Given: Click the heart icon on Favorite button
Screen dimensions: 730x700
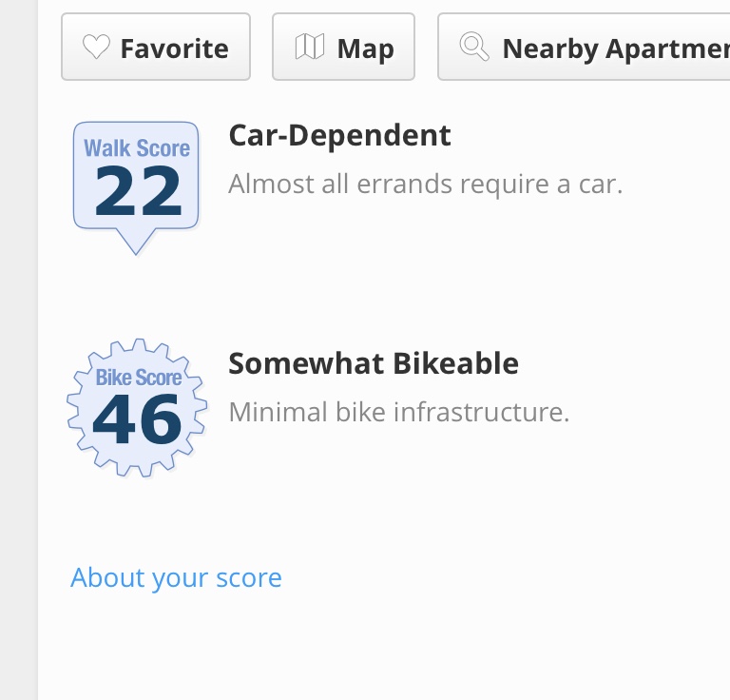Looking at the screenshot, I should point(96,47).
